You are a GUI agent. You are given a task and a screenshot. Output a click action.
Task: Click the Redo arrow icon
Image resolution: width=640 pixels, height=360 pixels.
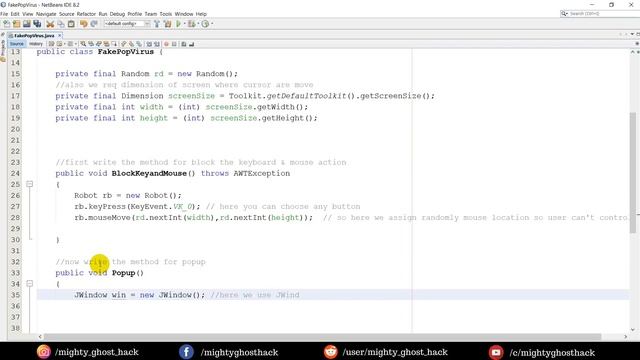pyautogui.click(x=93, y=24)
